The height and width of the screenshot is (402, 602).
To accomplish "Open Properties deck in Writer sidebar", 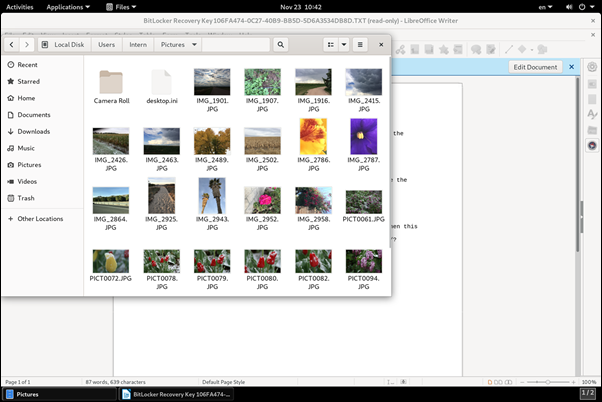I will pos(592,84).
